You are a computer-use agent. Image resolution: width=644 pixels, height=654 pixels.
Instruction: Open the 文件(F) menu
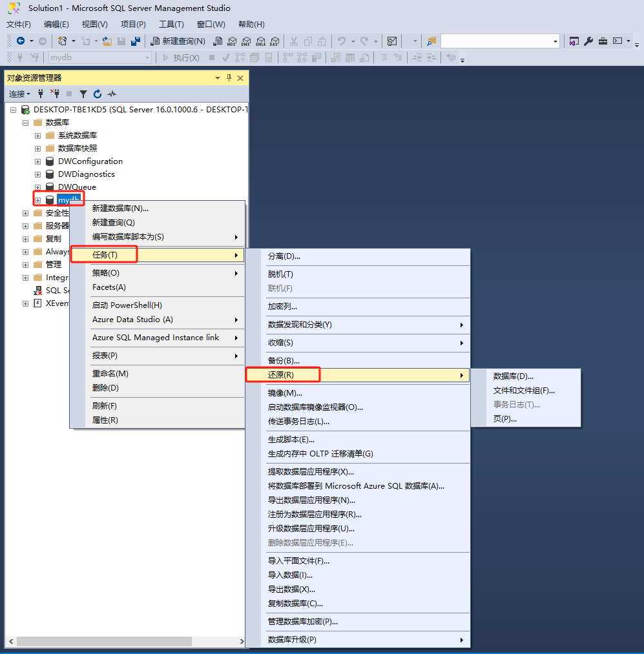coord(18,24)
